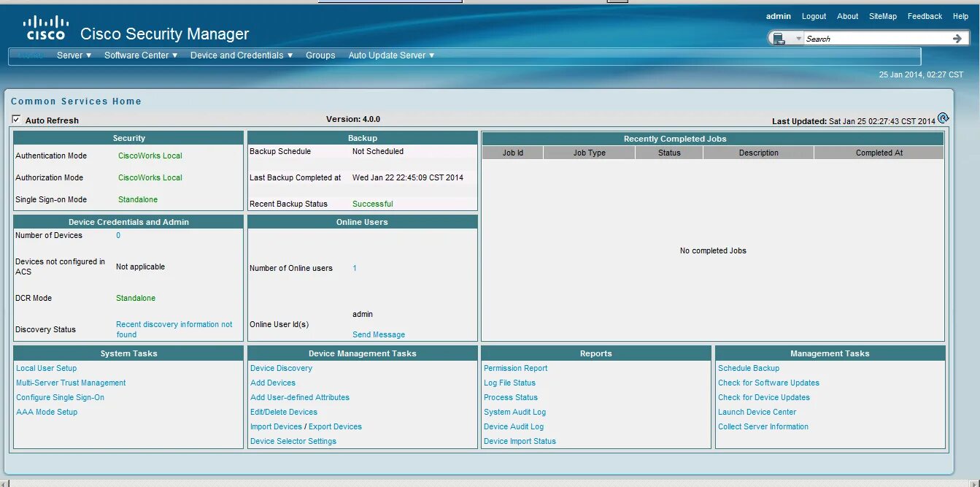Image resolution: width=980 pixels, height=487 pixels.
Task: Click the Status column header
Action: coord(669,153)
